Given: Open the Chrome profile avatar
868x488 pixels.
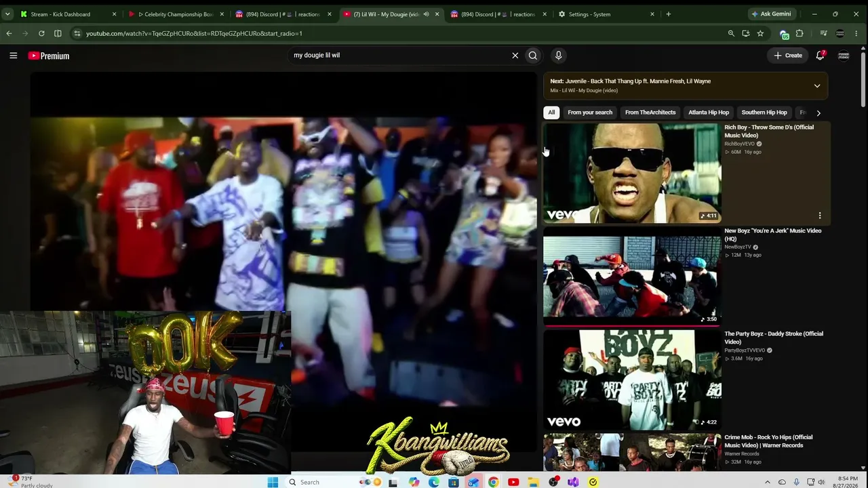Looking at the screenshot, I should click(840, 33).
